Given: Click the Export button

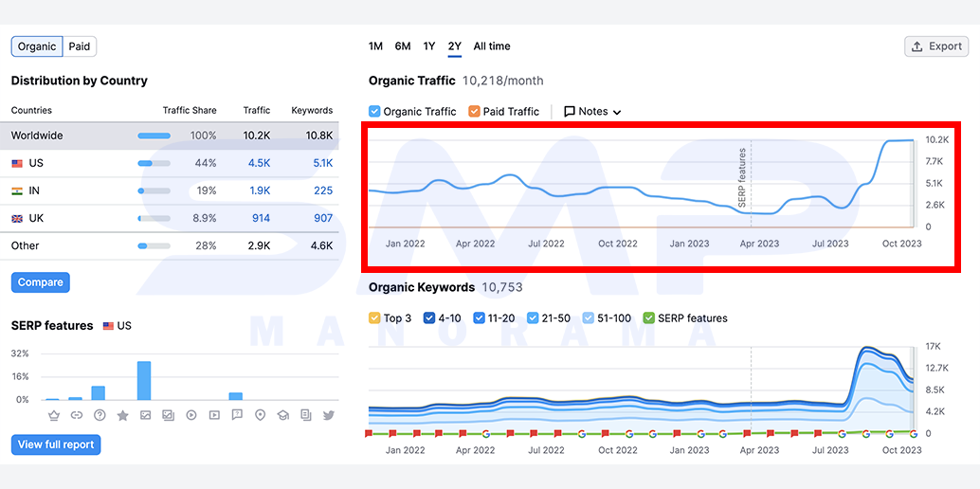Looking at the screenshot, I should click(936, 46).
